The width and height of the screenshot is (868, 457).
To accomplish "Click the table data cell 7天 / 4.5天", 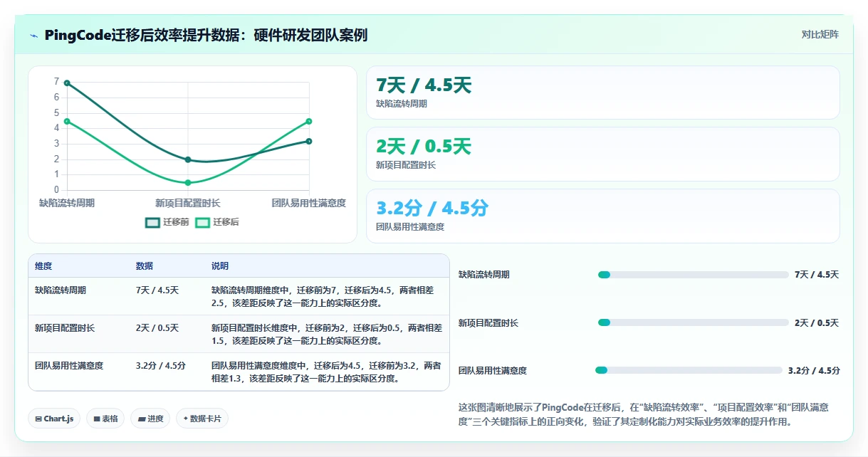I will [x=157, y=290].
